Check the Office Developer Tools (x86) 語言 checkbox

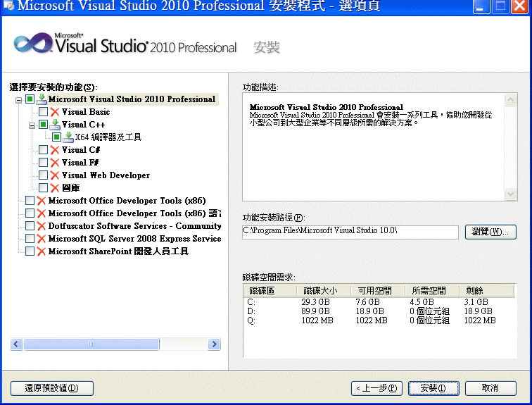(x=30, y=213)
